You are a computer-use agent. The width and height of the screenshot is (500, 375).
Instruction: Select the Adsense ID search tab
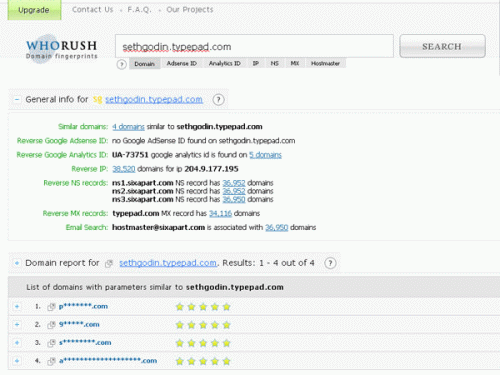coord(182,63)
